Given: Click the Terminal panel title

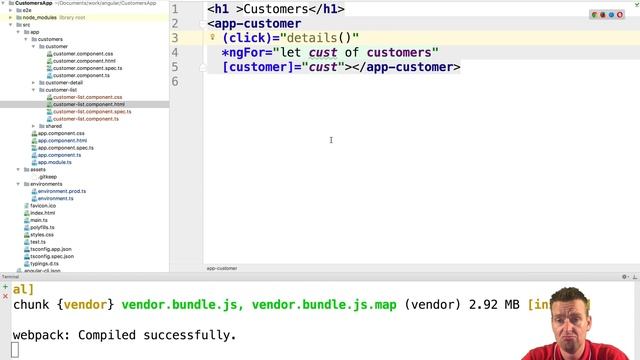Looking at the screenshot, I should click(10, 277).
